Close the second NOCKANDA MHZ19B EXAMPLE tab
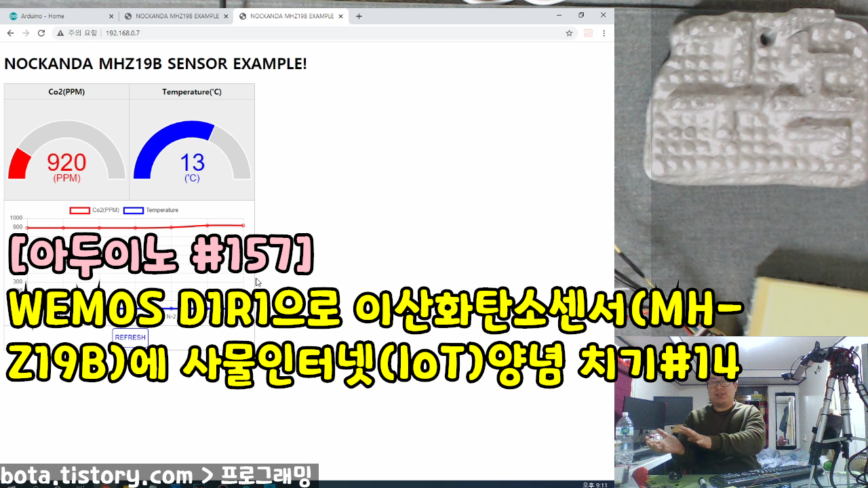Viewport: 868px width, 488px height. coord(225,16)
